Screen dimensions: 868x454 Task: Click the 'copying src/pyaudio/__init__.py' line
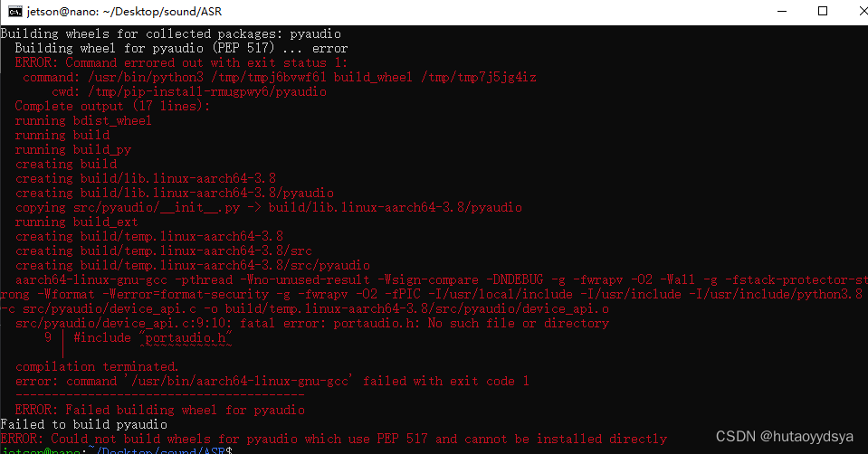269,207
